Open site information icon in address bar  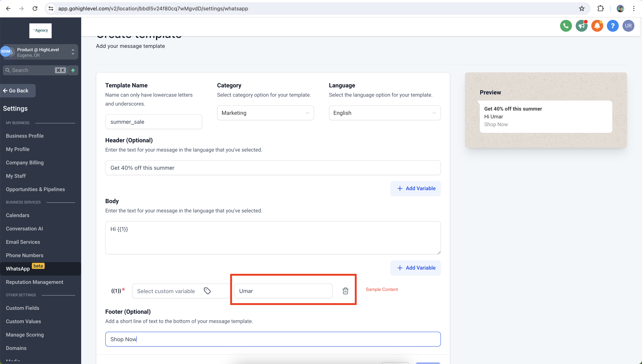pyautogui.click(x=51, y=9)
